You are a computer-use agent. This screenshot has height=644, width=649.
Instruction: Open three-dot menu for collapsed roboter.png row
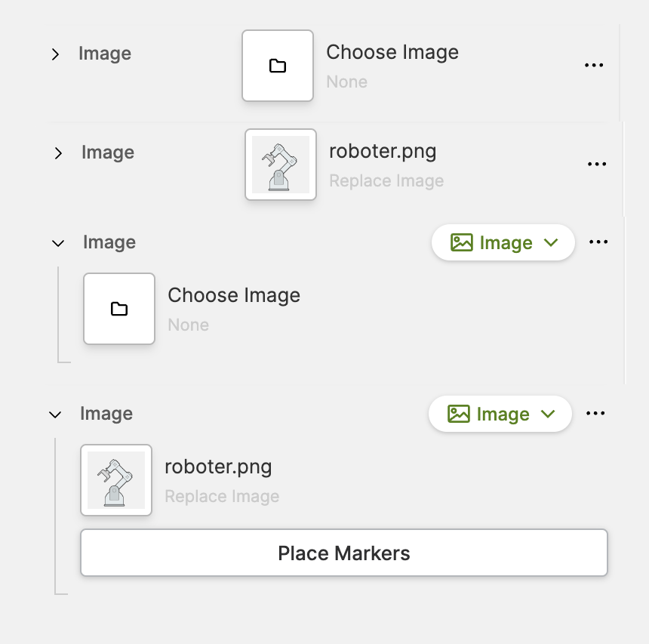click(x=597, y=164)
